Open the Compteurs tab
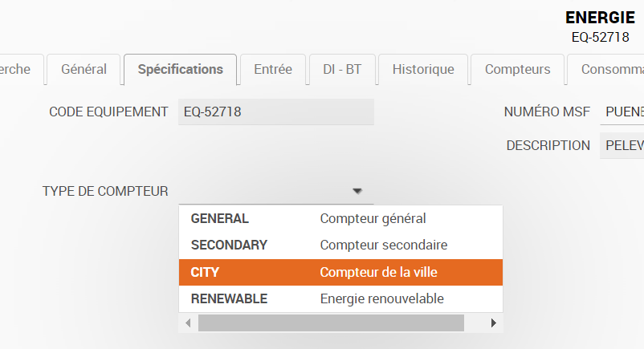Viewport: 644px width, 349px height. click(x=517, y=69)
